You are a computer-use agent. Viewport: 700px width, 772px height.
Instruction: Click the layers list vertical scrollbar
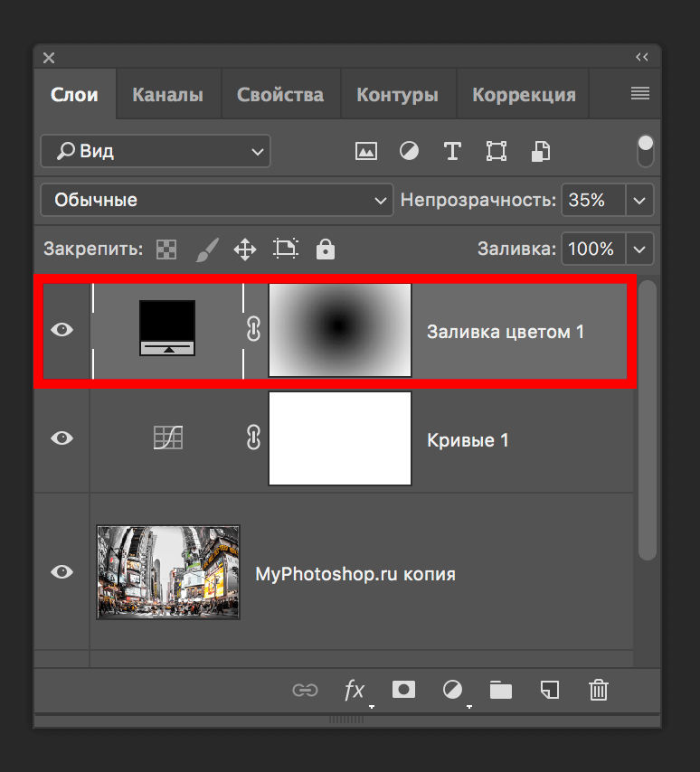click(x=648, y=420)
